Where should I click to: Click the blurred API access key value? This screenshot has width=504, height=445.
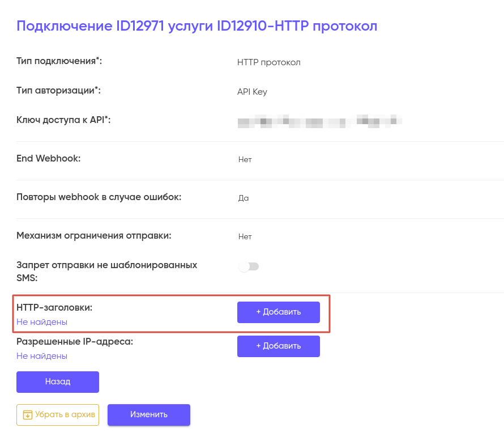click(x=319, y=120)
